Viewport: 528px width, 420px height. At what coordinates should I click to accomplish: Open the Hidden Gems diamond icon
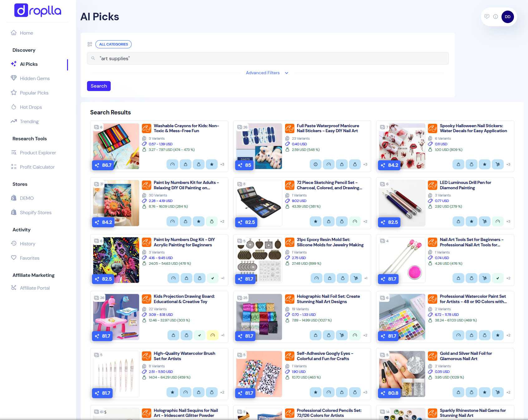[14, 78]
